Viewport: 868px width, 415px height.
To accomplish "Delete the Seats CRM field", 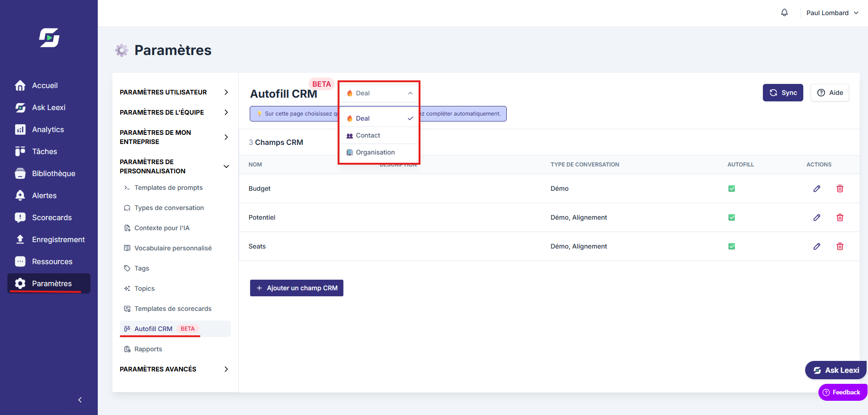I will click(x=840, y=246).
